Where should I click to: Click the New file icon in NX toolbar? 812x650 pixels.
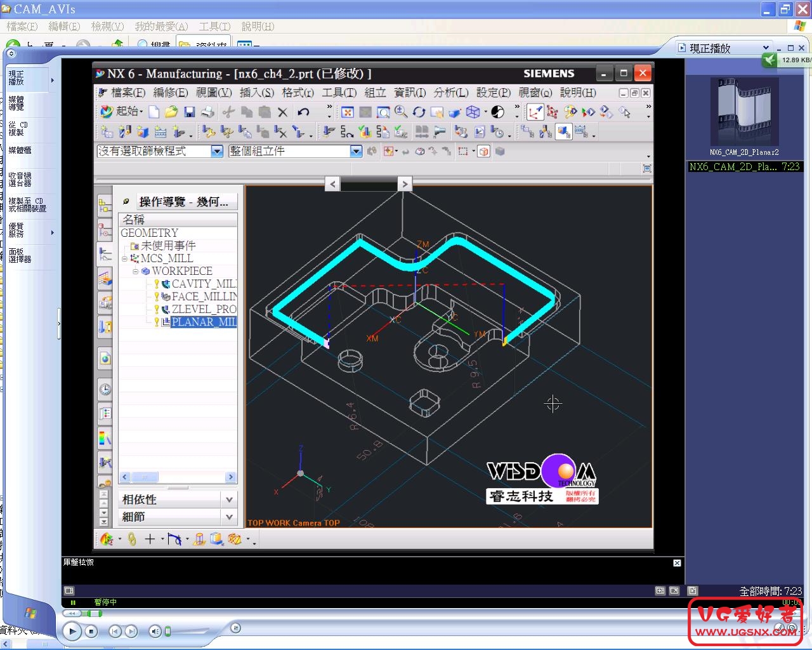(x=154, y=112)
